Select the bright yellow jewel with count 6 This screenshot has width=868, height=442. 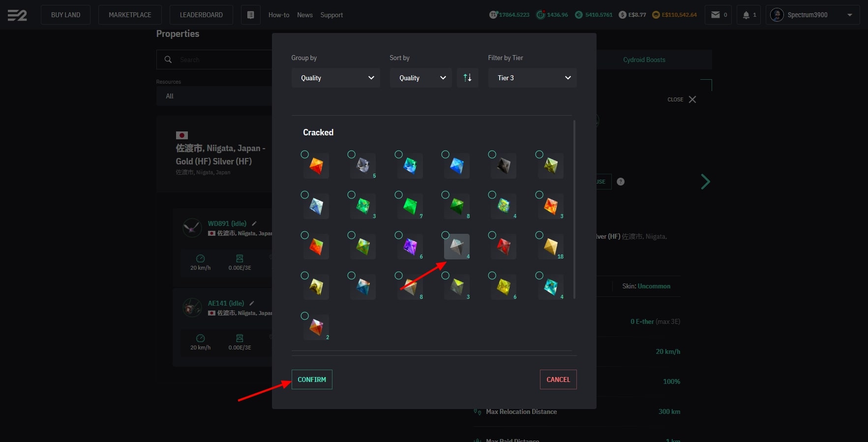click(504, 287)
